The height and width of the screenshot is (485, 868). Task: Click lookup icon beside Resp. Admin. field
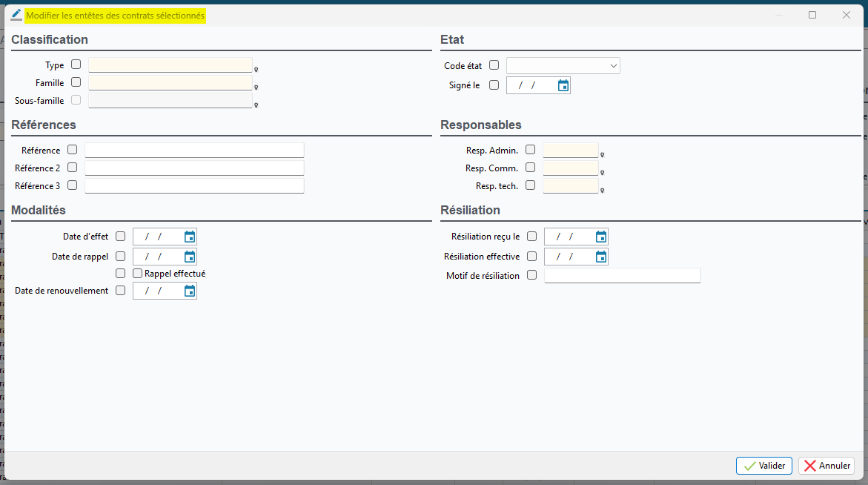click(602, 155)
